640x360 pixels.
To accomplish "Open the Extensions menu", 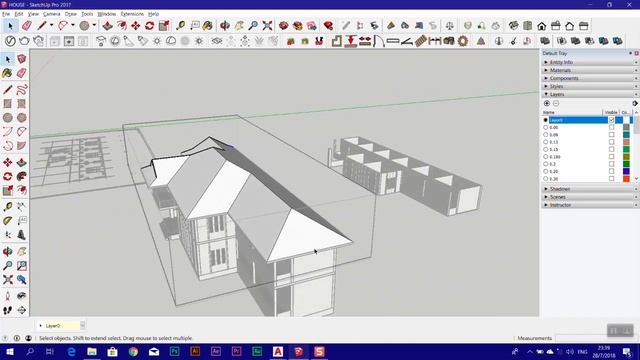I will [x=132, y=14].
